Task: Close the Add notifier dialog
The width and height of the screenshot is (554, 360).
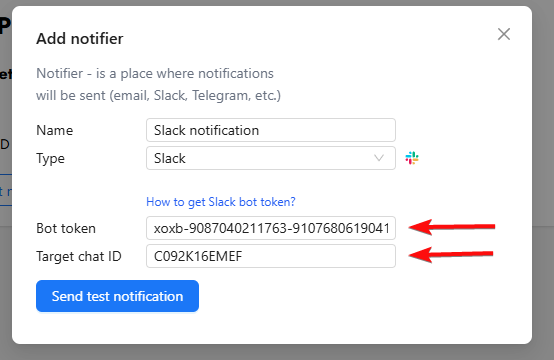Action: (x=503, y=34)
